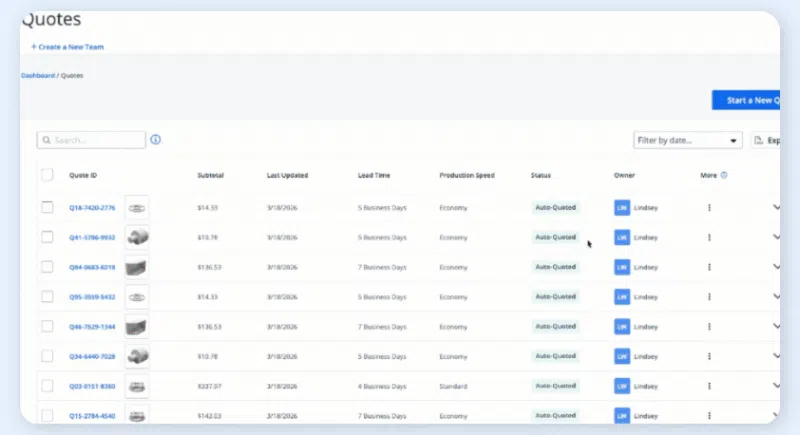Check the box for quote Q03-0151-8360
The height and width of the screenshot is (435, 800).
(x=47, y=386)
